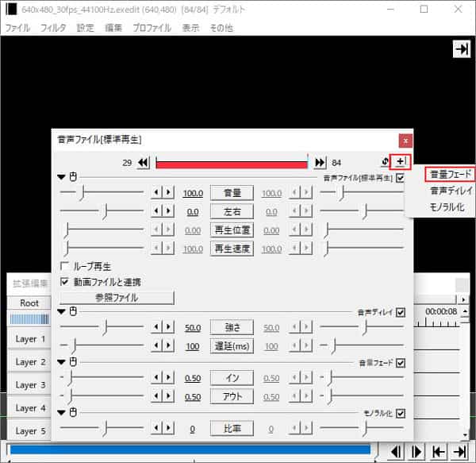This screenshot has width=476, height=463.
Task: Click the plus button to add an audio filter
Action: coord(401,162)
